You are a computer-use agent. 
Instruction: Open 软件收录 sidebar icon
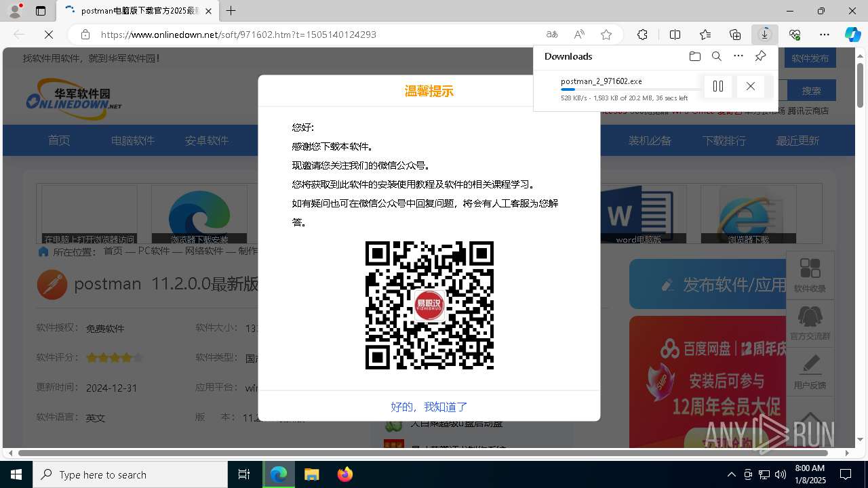pyautogui.click(x=810, y=276)
